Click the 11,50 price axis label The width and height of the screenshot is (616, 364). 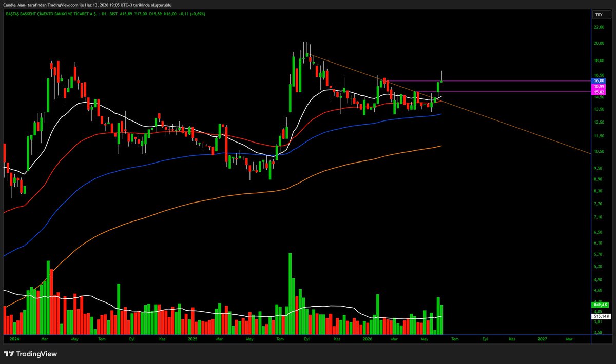click(x=599, y=136)
